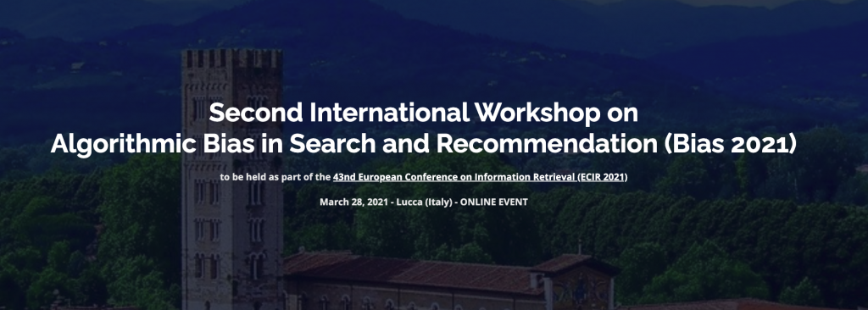
Task: Select the (Bias 2021) text in the title
Action: (730, 145)
